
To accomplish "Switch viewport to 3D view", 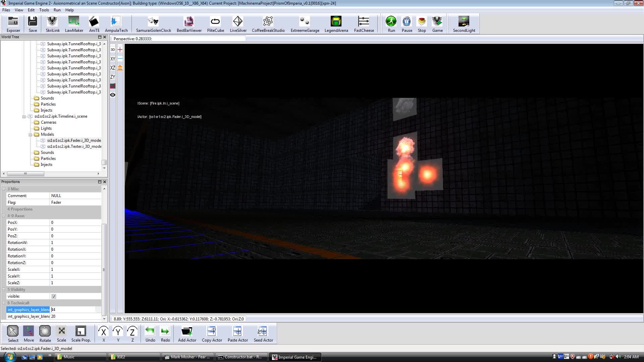I will (x=113, y=50).
